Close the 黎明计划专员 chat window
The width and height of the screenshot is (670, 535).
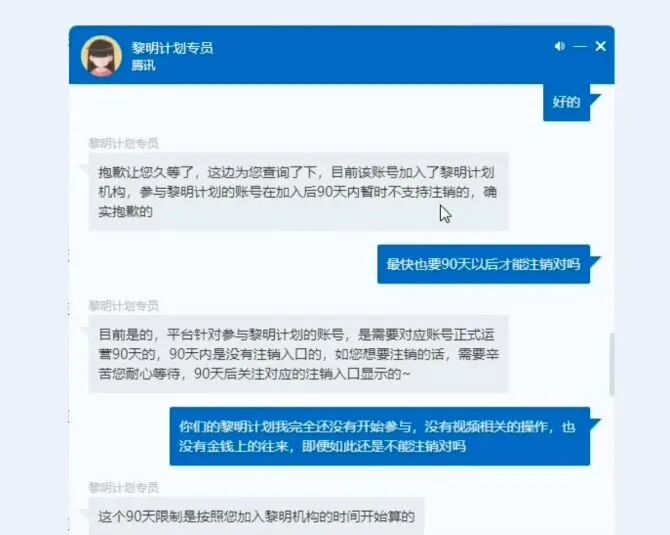point(600,46)
